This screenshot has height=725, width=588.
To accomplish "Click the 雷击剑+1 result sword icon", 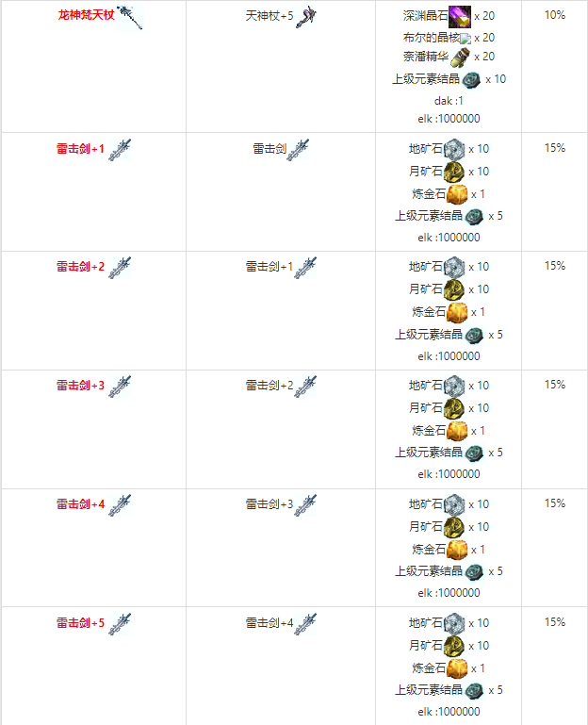I will point(120,150).
